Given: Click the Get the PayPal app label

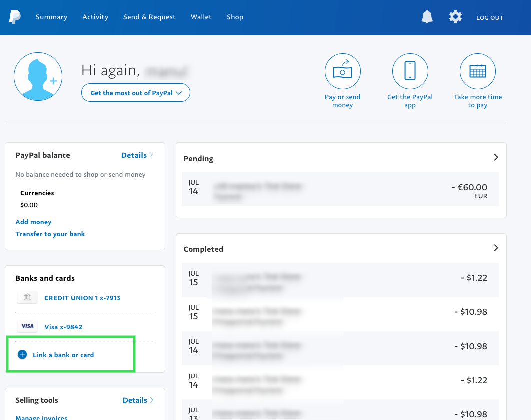Looking at the screenshot, I should [410, 101].
